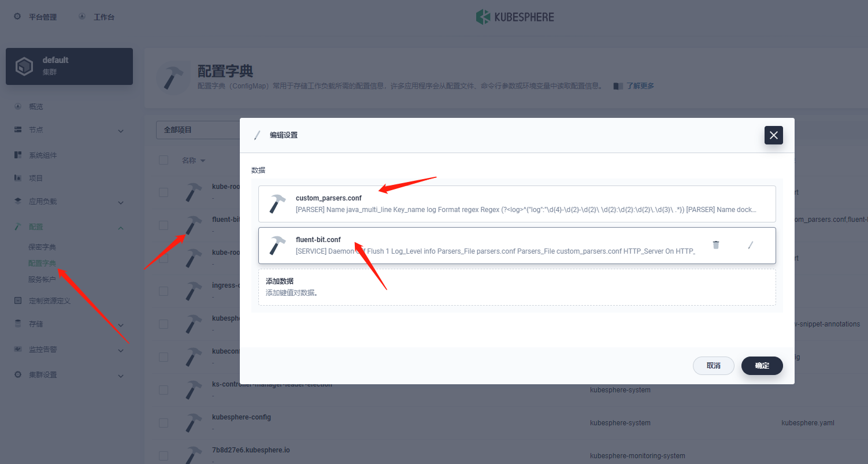
Task: Click the fluent-bit.conf hammer icon in dialog
Action: [x=277, y=246]
